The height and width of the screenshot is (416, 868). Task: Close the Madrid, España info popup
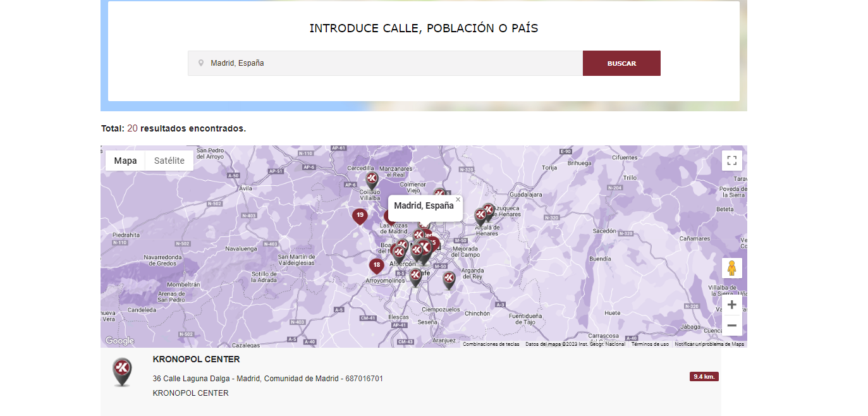pyautogui.click(x=458, y=200)
